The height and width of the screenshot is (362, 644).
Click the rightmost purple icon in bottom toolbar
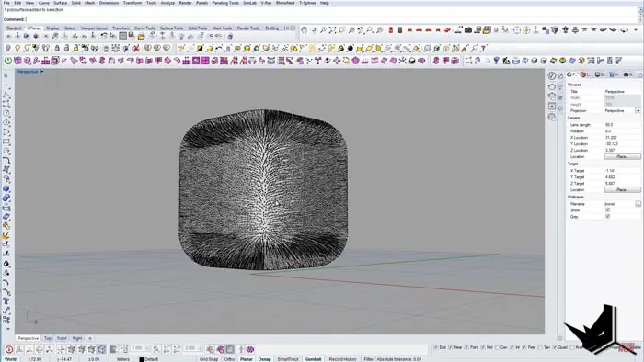[250, 349]
